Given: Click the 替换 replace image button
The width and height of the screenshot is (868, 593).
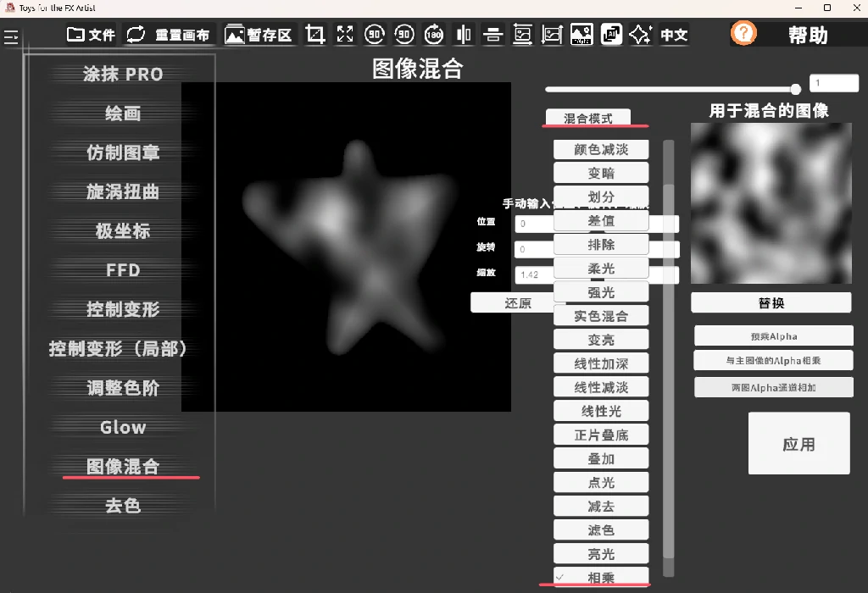Looking at the screenshot, I should (x=771, y=303).
